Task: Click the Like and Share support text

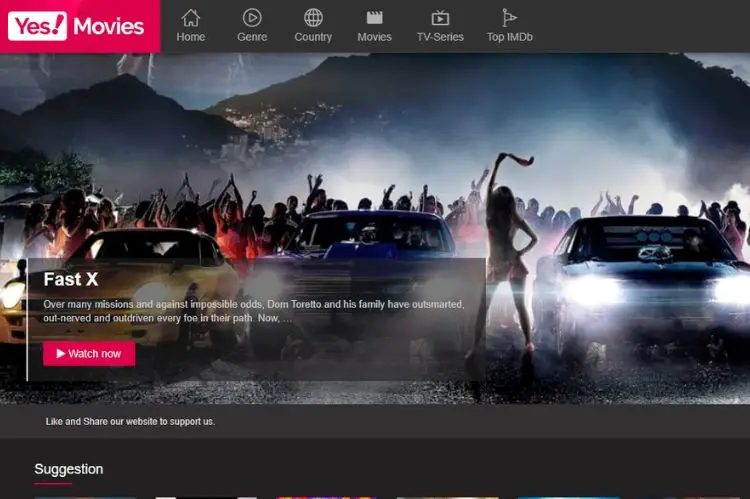Action: (x=130, y=421)
